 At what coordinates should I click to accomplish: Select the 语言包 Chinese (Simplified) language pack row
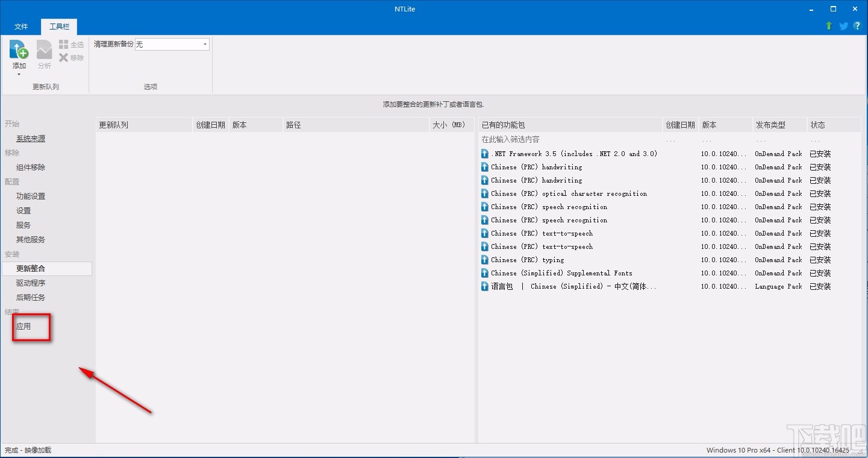pos(566,286)
